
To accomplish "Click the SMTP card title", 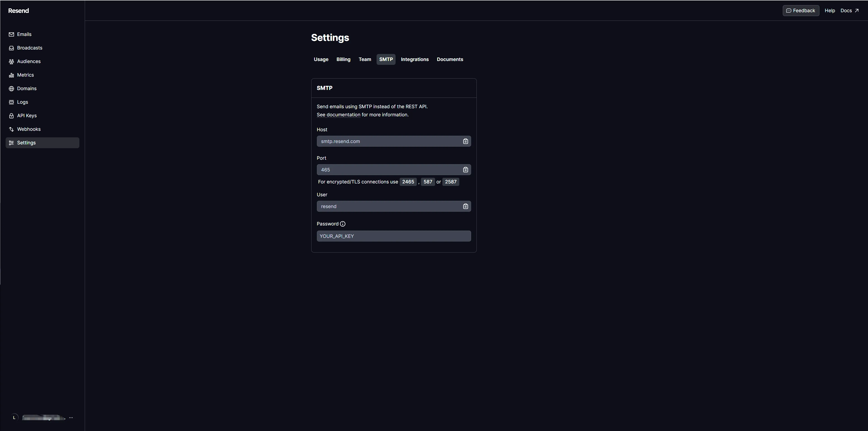I will point(325,88).
